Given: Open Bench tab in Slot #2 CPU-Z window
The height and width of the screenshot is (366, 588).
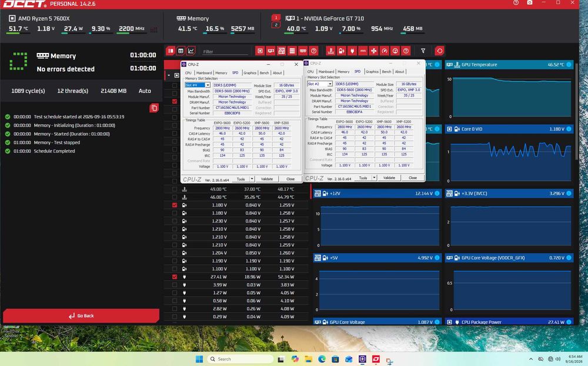Looking at the screenshot, I should tap(386, 72).
